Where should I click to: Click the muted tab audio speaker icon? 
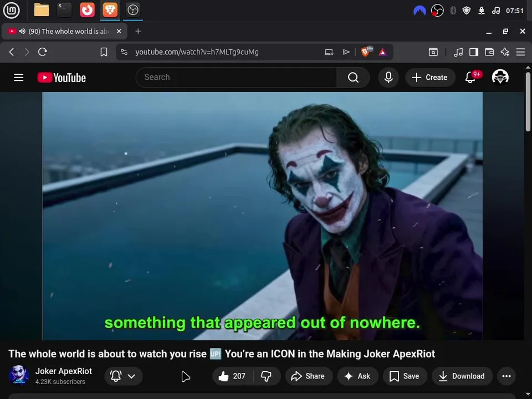coord(22,31)
